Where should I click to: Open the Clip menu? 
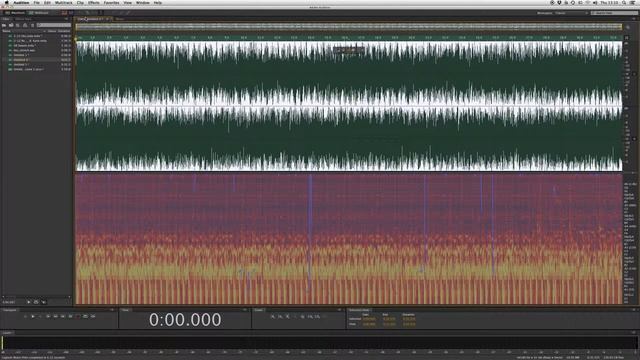80,2
